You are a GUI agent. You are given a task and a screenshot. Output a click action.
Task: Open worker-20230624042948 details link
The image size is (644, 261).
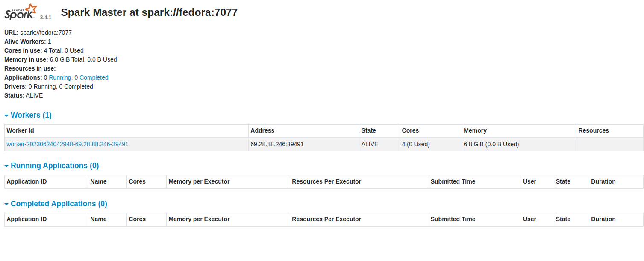click(x=68, y=144)
